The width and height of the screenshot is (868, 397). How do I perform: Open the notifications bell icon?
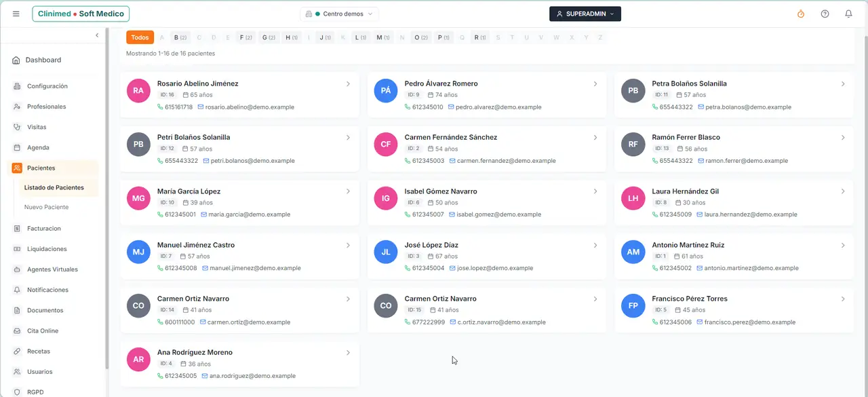point(848,14)
